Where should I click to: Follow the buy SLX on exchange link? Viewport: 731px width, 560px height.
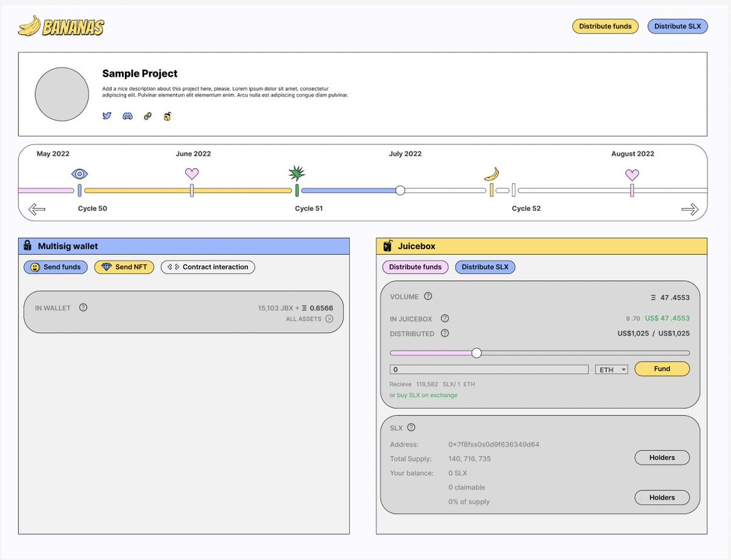click(427, 395)
